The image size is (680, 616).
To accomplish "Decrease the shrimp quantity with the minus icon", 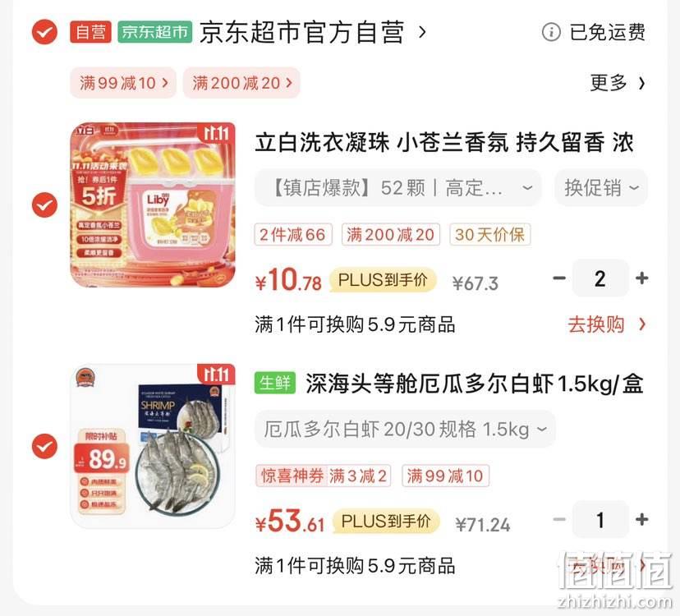I will [559, 519].
